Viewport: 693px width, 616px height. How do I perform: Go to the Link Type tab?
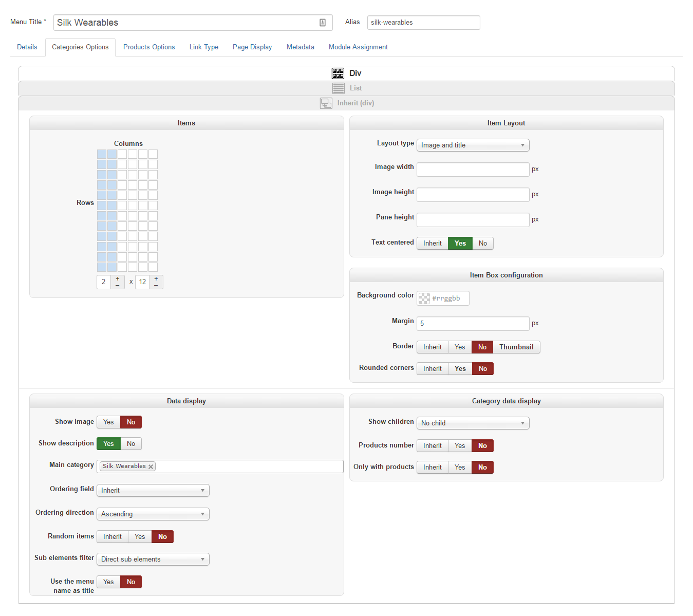click(204, 47)
